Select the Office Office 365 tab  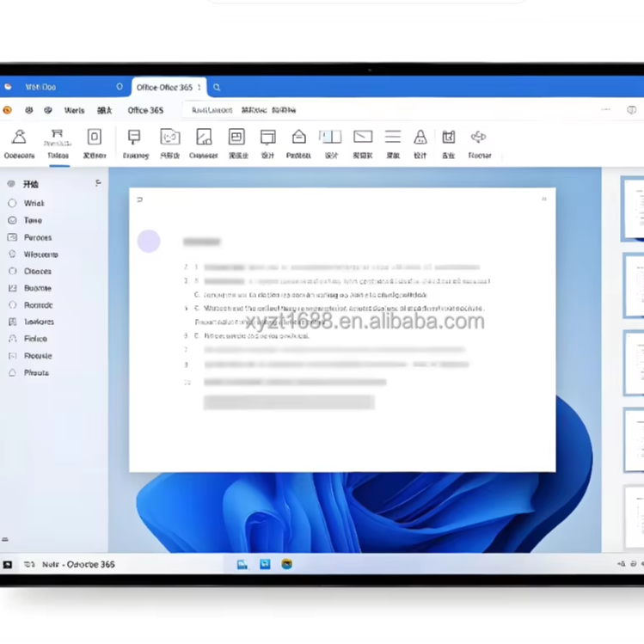[169, 88]
